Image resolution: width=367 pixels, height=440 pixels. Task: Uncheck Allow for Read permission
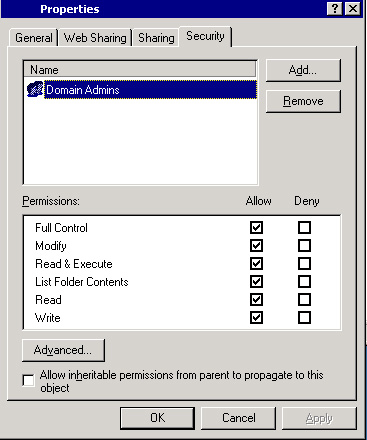[x=256, y=300]
